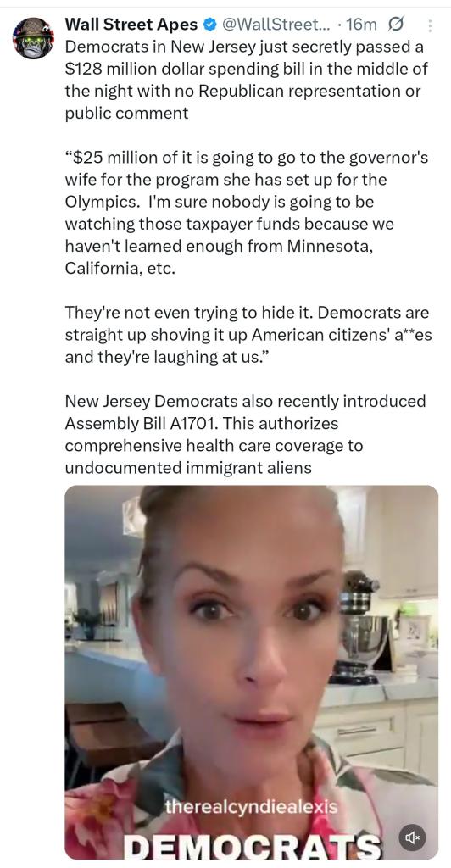Click the therealcyndiealexis watermark on video
451x868 pixels.
click(x=251, y=807)
